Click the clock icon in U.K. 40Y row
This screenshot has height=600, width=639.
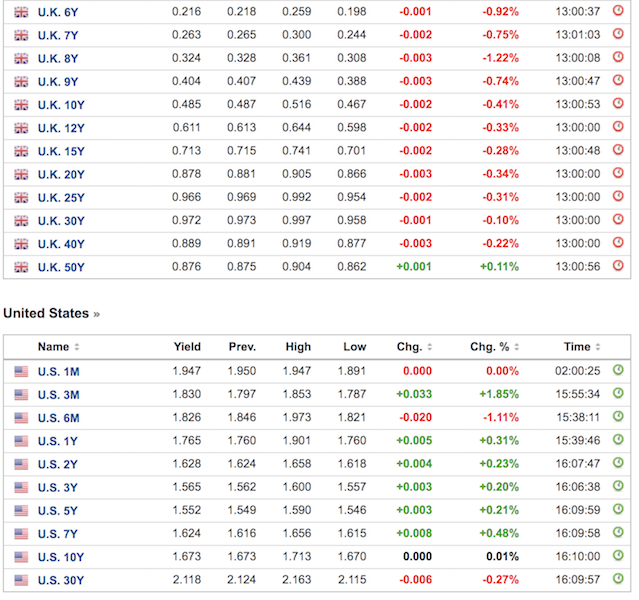click(618, 243)
